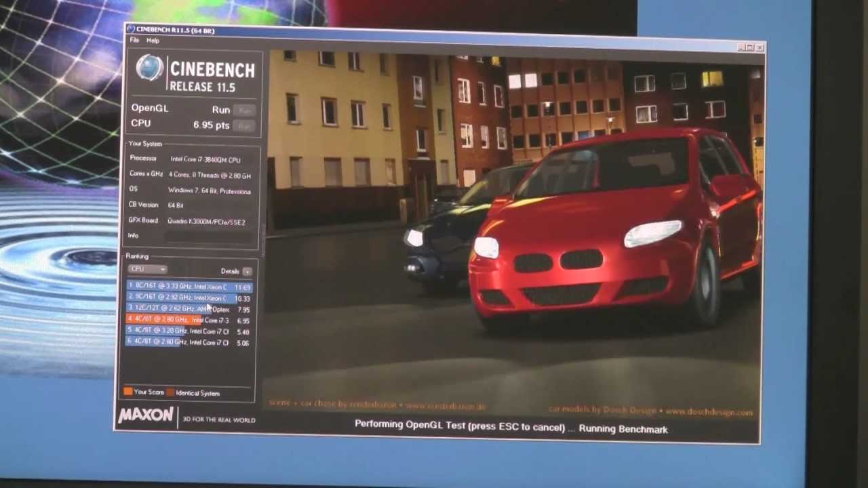Viewport: 868px width, 488px height.
Task: Click the CB Version value 64 Bit
Action: [x=176, y=205]
